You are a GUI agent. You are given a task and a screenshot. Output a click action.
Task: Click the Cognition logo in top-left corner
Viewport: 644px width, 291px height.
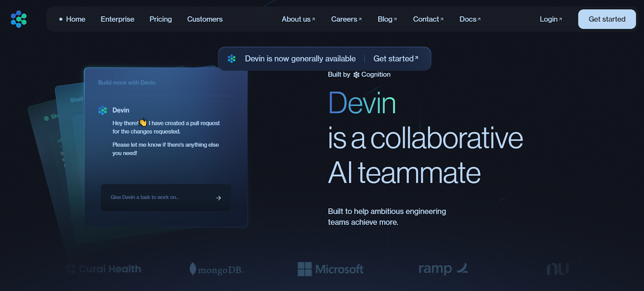[19, 19]
